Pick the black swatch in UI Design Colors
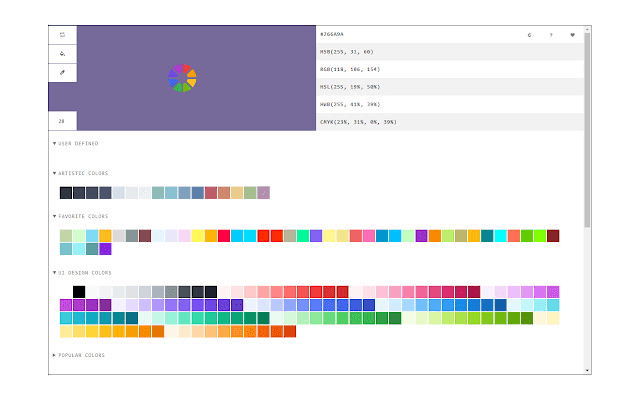The width and height of the screenshot is (640, 400). coord(79,292)
